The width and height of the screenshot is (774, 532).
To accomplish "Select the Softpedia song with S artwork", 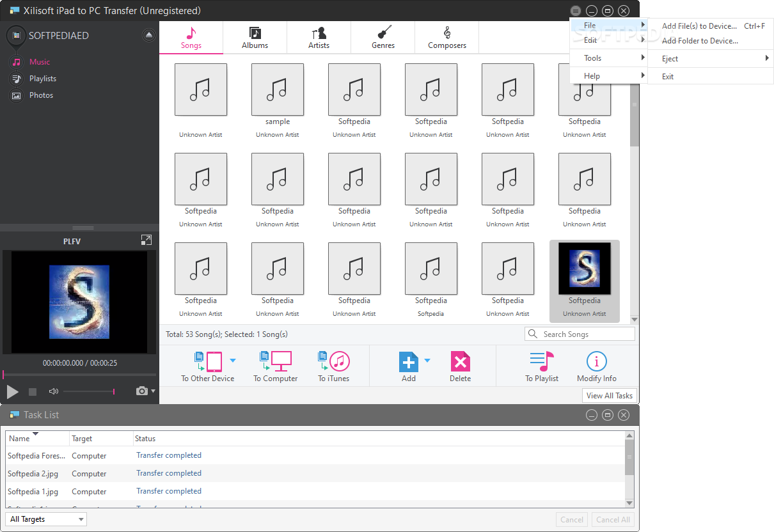I will coord(585,281).
